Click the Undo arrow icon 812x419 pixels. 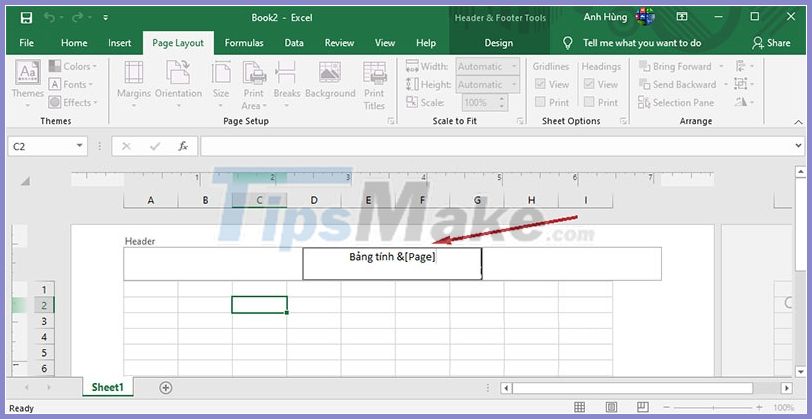(x=50, y=18)
